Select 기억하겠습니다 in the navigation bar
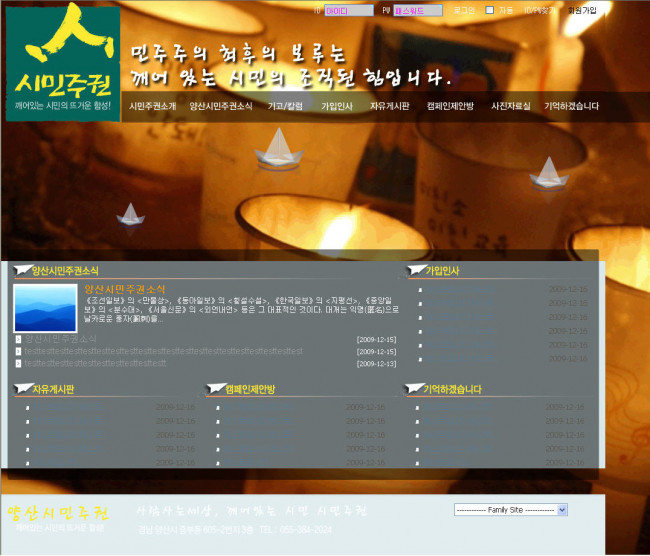 [x=572, y=106]
